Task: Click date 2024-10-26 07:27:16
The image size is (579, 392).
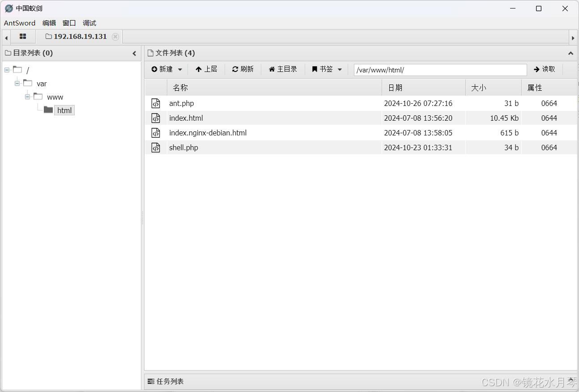Action: 418,103
